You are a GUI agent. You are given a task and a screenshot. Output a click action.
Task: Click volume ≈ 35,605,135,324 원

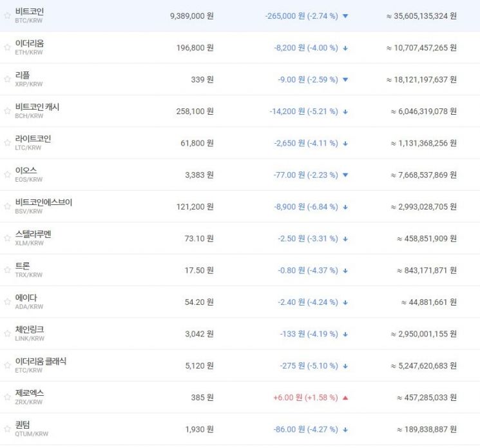pyautogui.click(x=421, y=16)
